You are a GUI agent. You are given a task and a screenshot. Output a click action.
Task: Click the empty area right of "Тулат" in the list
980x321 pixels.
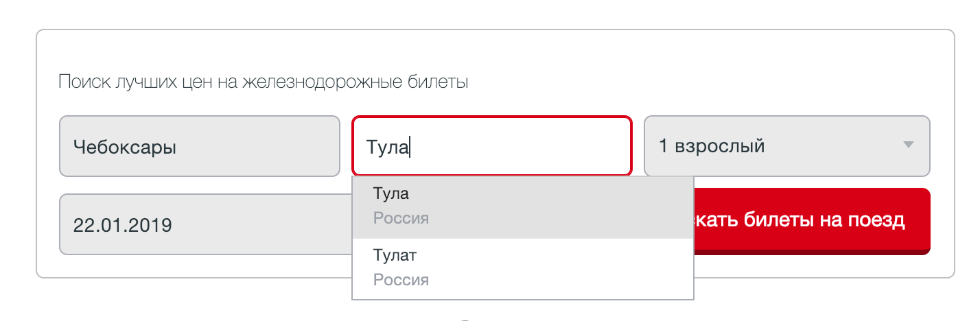tap(556, 256)
